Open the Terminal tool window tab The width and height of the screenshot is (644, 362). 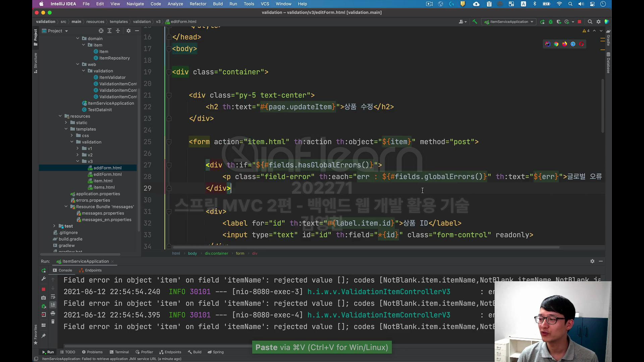[119, 352]
